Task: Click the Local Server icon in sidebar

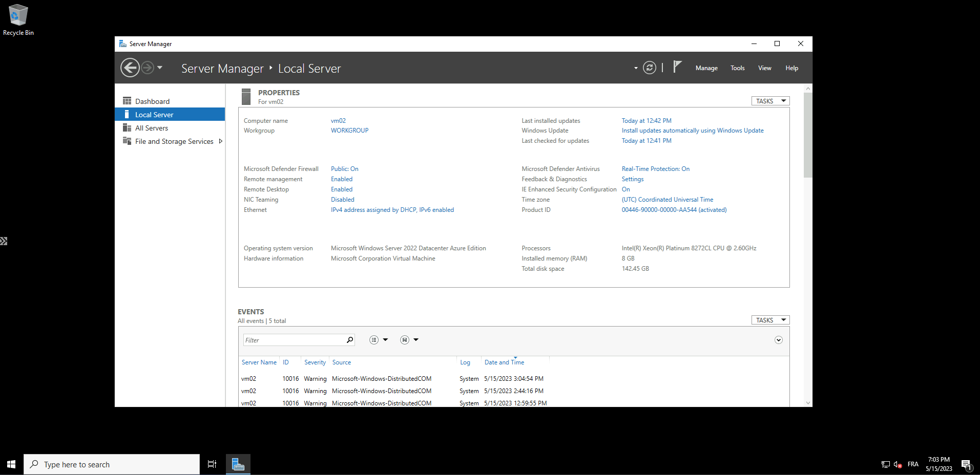Action: click(127, 114)
